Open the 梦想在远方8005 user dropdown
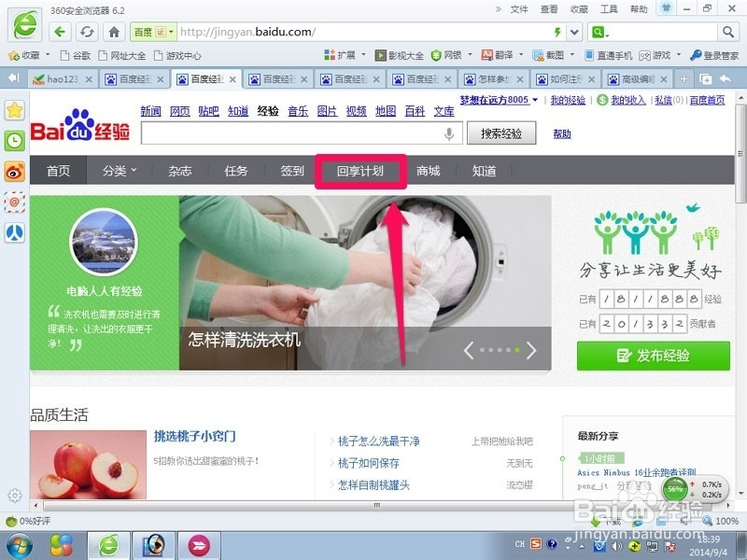 point(499,100)
